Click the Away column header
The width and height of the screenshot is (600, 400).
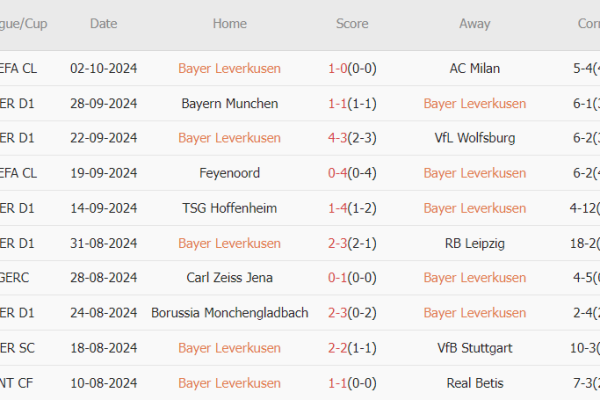(475, 23)
